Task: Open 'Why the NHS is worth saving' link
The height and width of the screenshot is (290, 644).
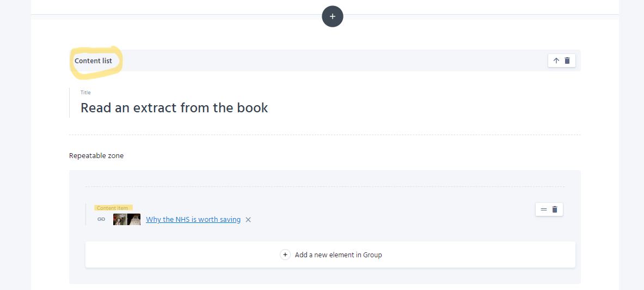Action: 193,220
